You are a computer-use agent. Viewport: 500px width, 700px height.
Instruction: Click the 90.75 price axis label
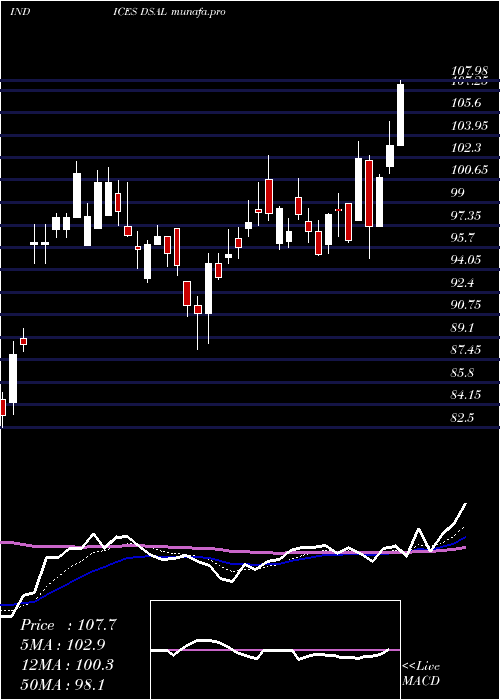467,305
